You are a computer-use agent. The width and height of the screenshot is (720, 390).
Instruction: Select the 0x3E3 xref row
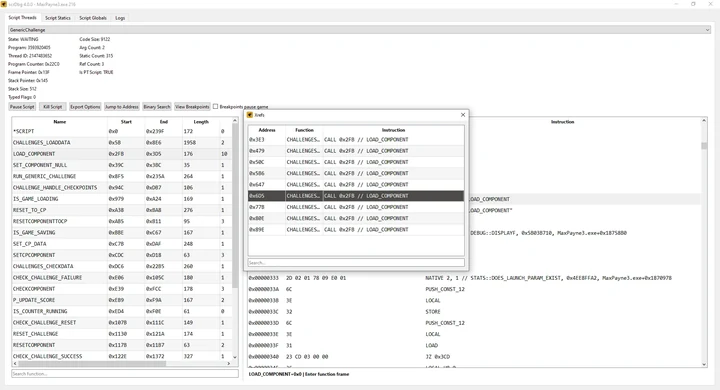[356, 140]
